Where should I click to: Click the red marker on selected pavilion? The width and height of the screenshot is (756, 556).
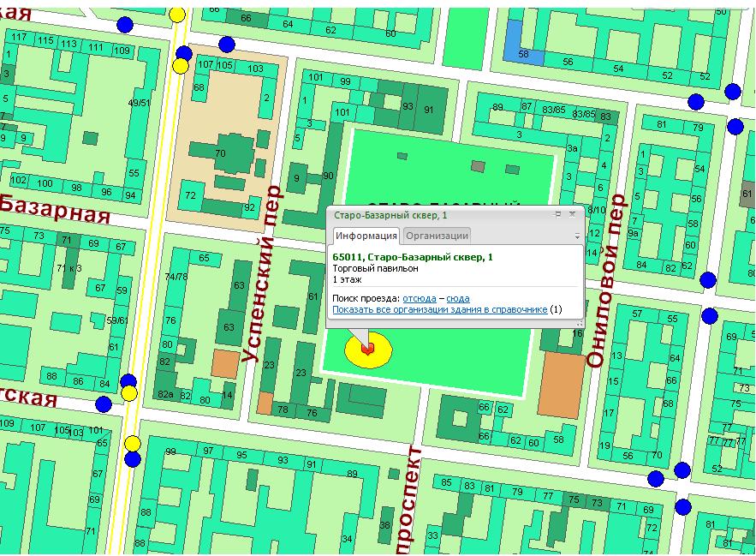[367, 350]
